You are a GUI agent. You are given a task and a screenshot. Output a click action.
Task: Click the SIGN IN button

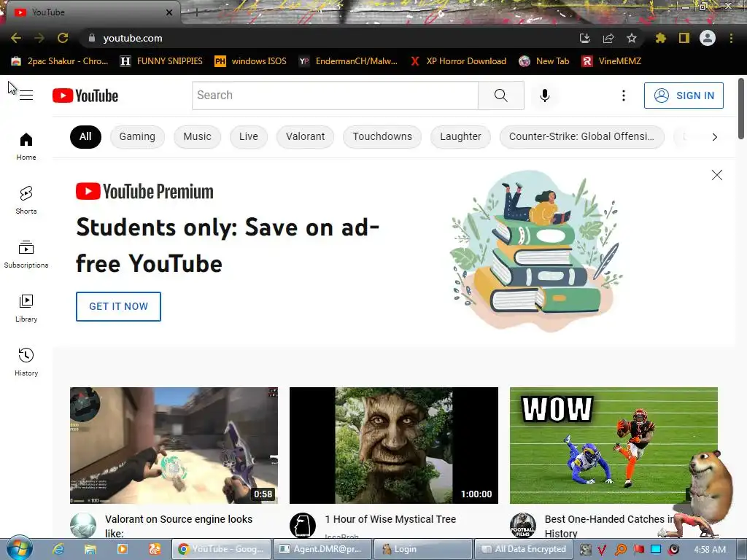[x=684, y=96]
